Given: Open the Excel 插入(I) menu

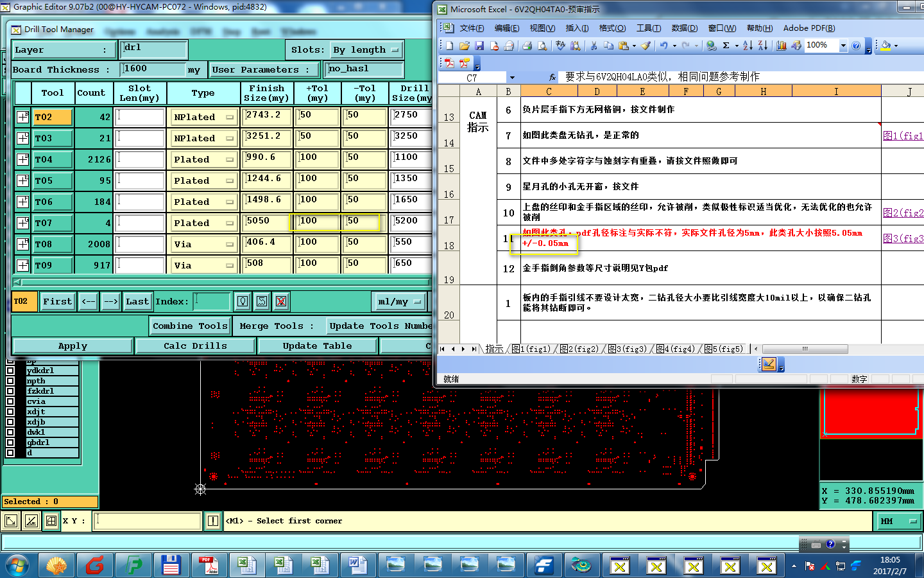Looking at the screenshot, I should point(577,28).
